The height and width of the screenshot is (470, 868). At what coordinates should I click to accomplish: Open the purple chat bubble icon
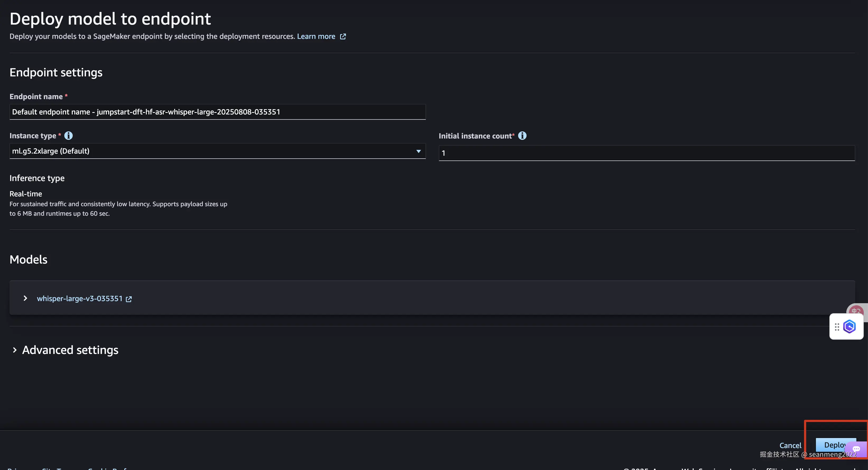856,449
